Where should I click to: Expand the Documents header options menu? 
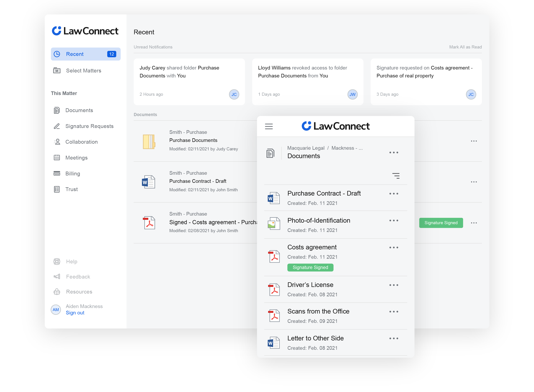pos(394,153)
